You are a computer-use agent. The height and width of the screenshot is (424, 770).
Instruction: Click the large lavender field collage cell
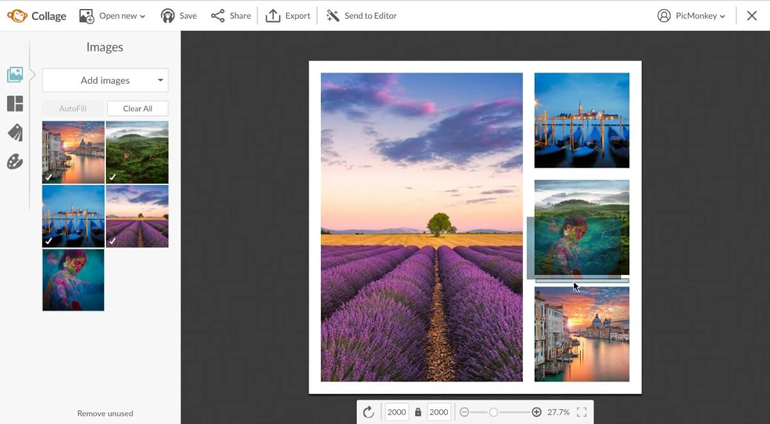point(422,227)
